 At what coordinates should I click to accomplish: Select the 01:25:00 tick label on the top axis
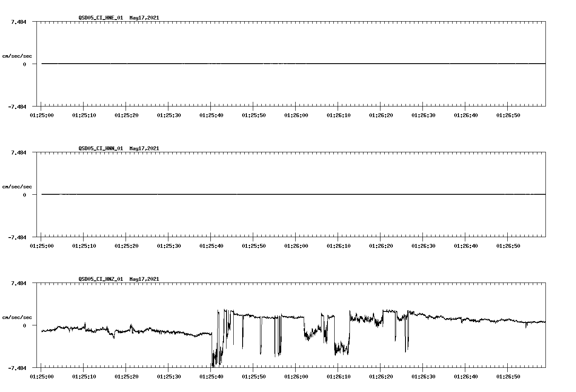tap(42, 115)
